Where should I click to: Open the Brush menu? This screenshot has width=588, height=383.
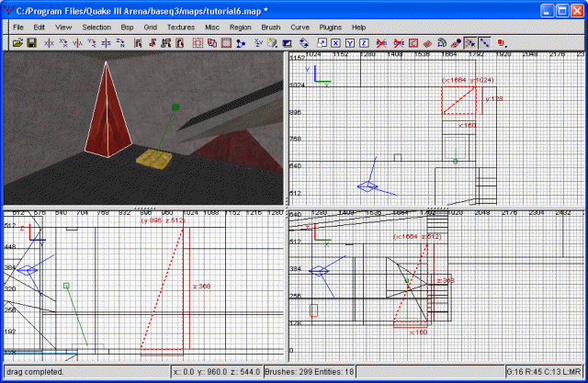coord(271,28)
